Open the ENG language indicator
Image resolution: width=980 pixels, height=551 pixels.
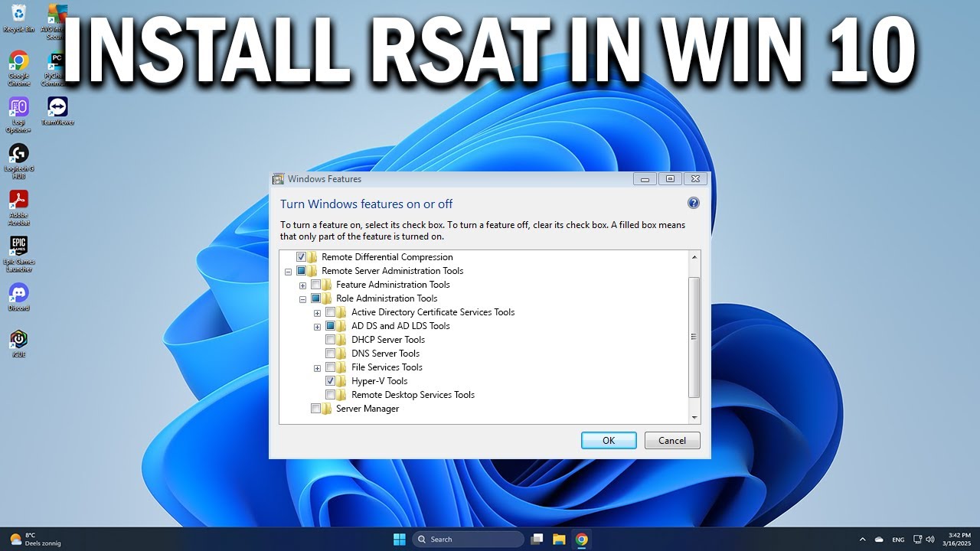click(899, 540)
